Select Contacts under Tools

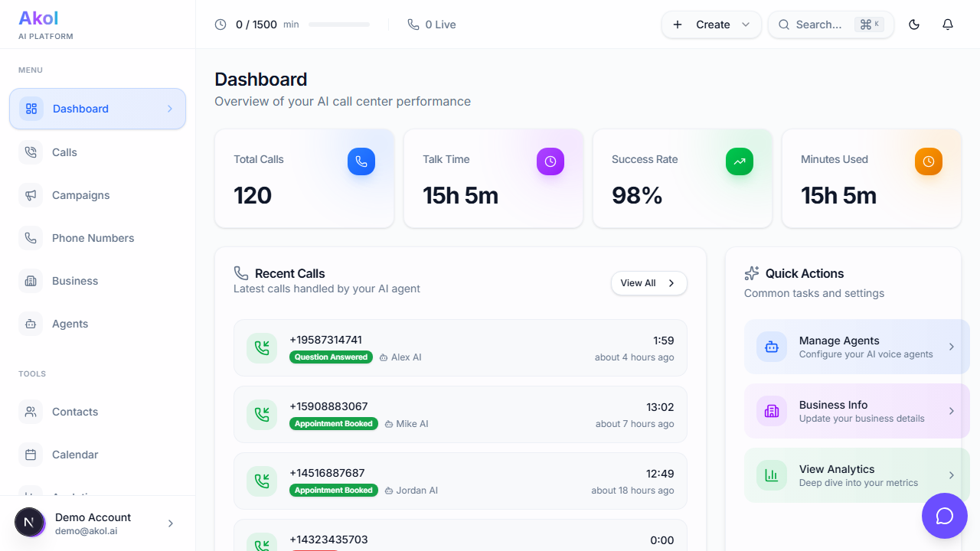[74, 412]
